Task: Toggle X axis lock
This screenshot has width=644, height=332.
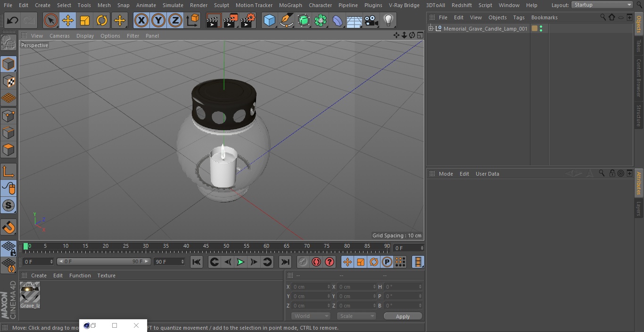Action: coord(141,20)
